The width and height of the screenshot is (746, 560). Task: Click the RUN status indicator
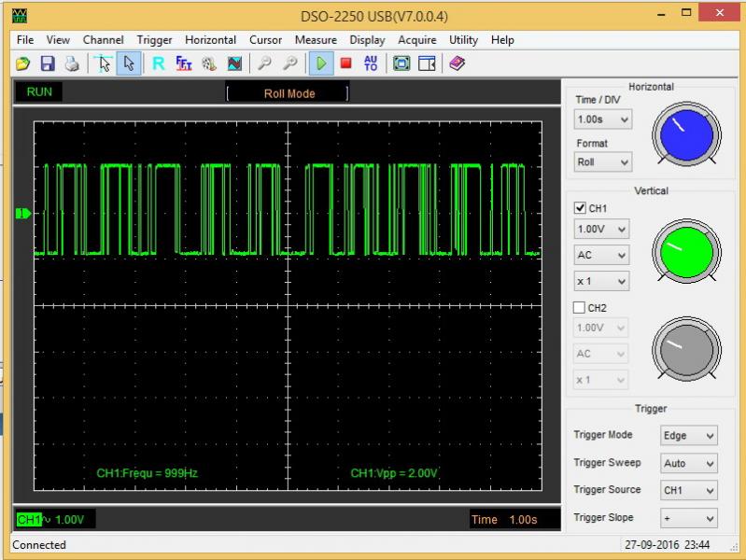click(x=39, y=91)
